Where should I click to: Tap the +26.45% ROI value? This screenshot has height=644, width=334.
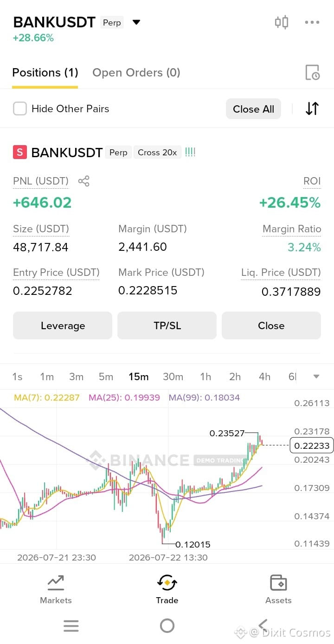[x=290, y=203]
